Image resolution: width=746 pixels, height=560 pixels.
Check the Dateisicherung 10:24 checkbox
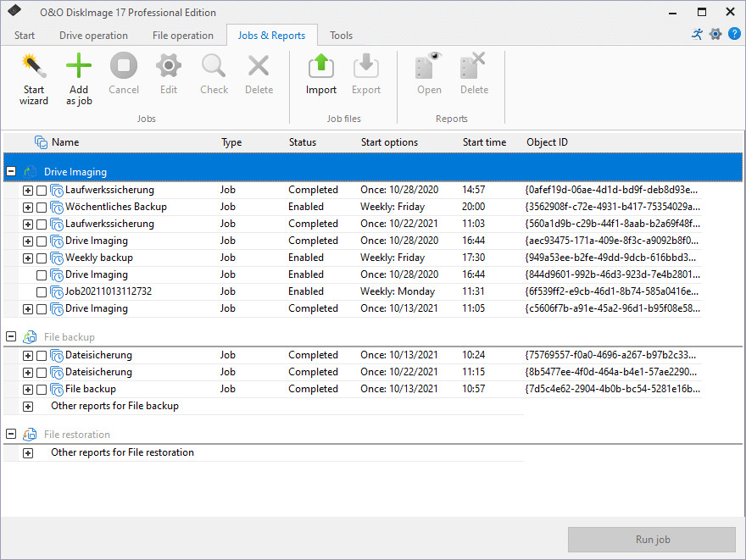42,356
